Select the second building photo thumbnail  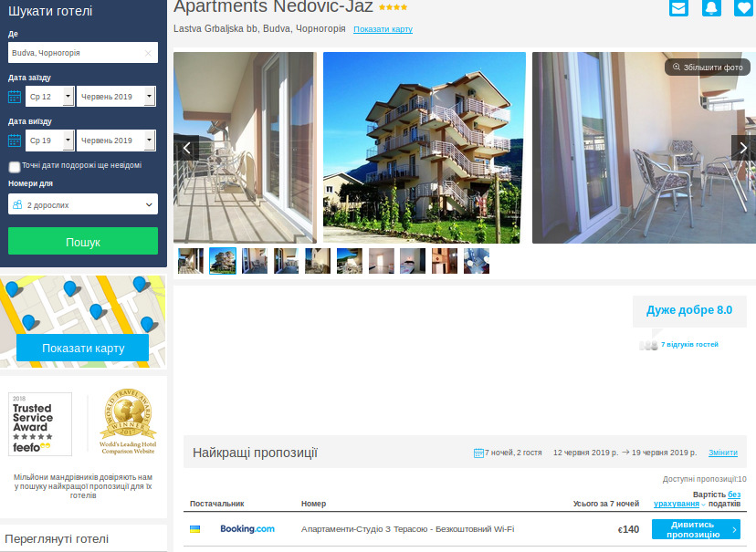tap(223, 261)
